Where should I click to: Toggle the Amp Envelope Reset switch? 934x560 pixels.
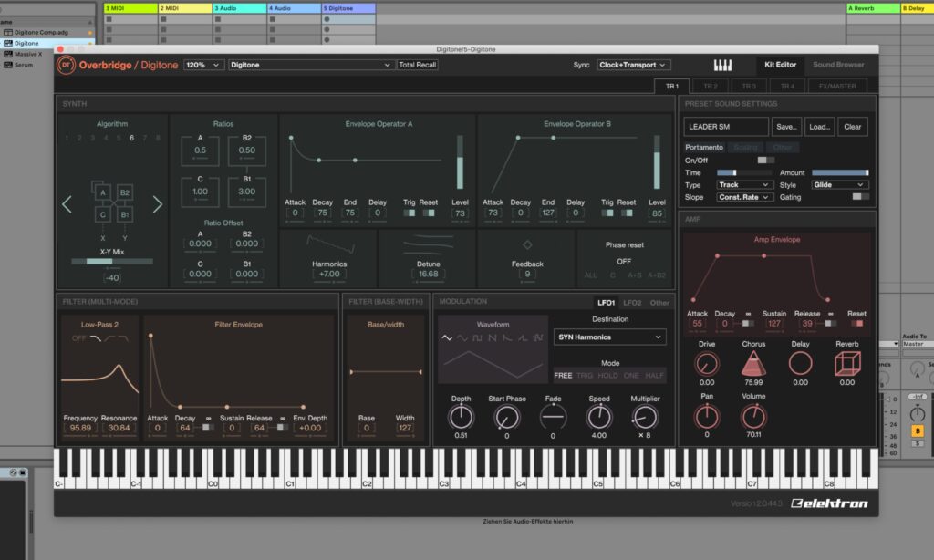tap(857, 324)
